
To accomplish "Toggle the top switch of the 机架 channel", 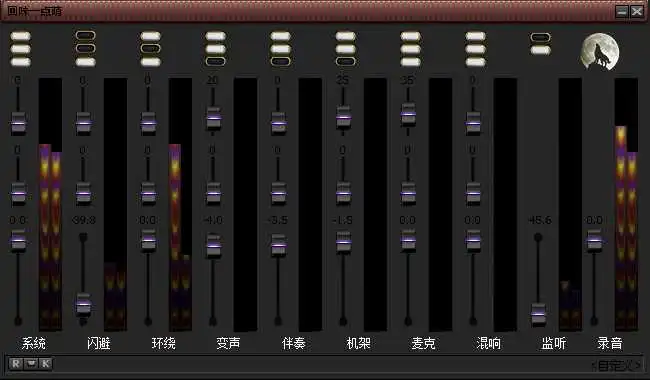I will point(345,36).
